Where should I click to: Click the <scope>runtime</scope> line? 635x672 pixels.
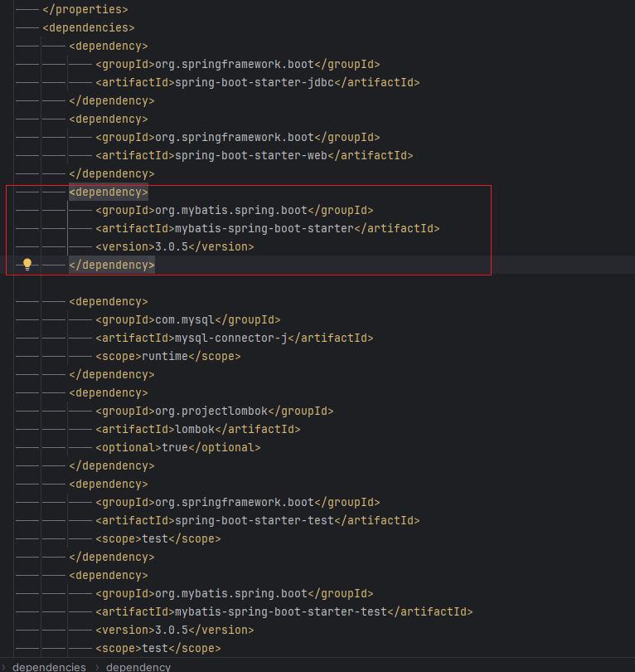(168, 357)
